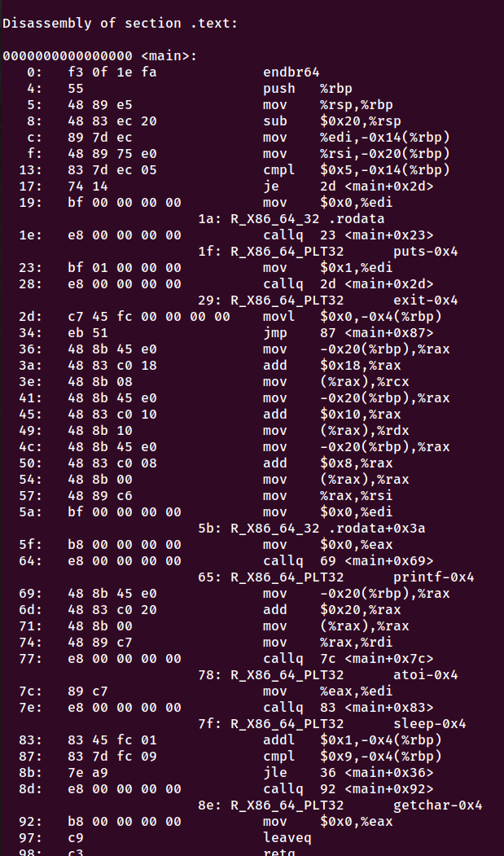504x856 pixels.
Task: Select the <main> symbol label line
Action: tap(100, 55)
